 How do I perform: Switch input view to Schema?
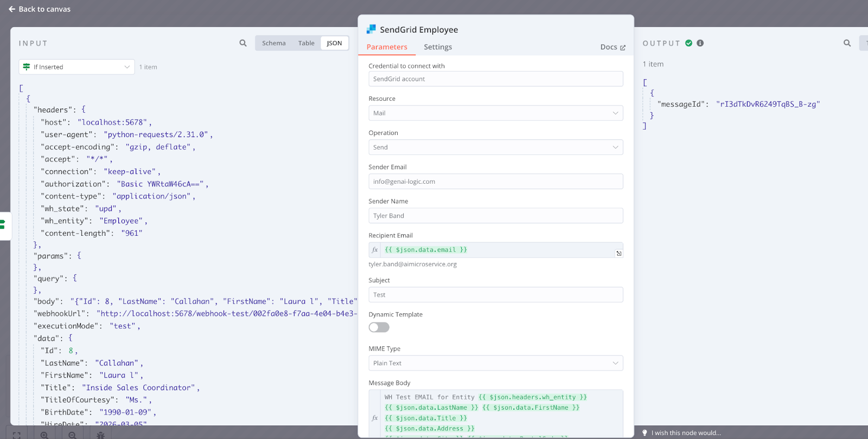point(273,43)
